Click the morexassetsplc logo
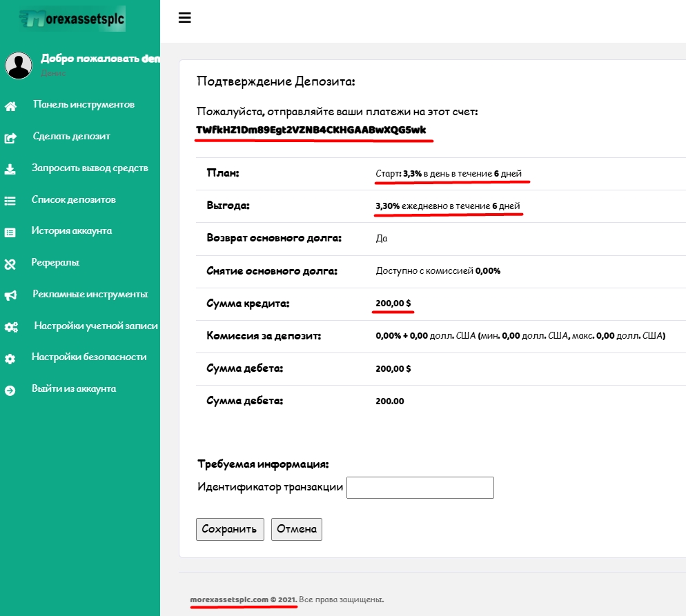The height and width of the screenshot is (616, 686). 72,19
